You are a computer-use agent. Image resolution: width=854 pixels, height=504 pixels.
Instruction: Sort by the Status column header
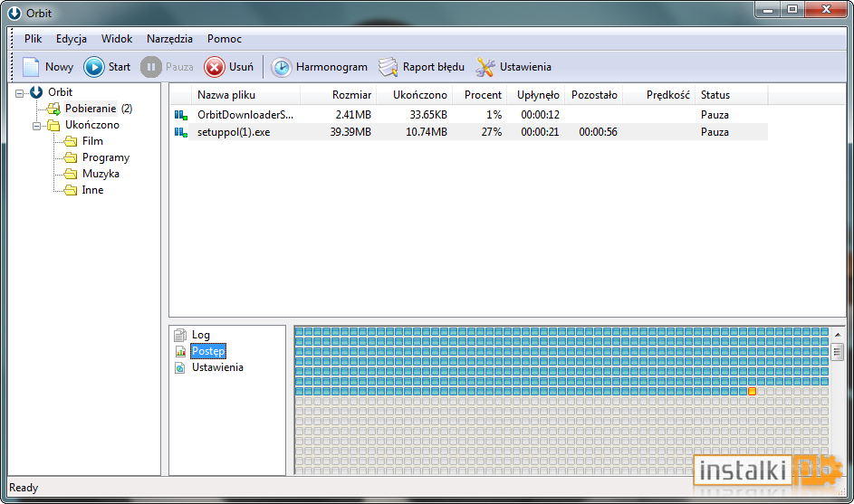pyautogui.click(x=732, y=95)
